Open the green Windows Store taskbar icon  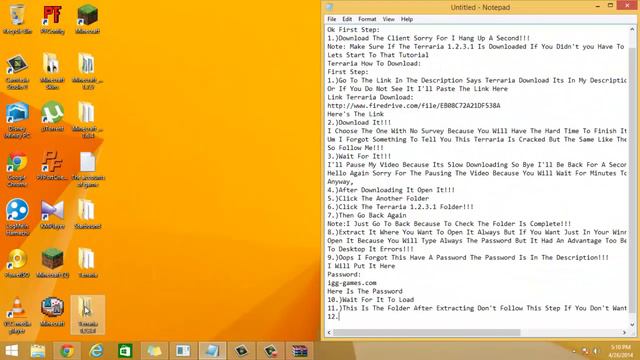coord(125,351)
